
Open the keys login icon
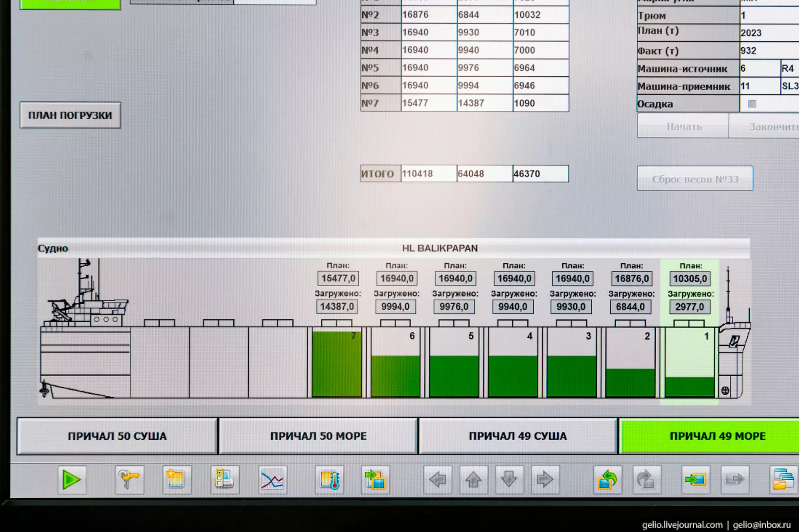click(x=129, y=480)
